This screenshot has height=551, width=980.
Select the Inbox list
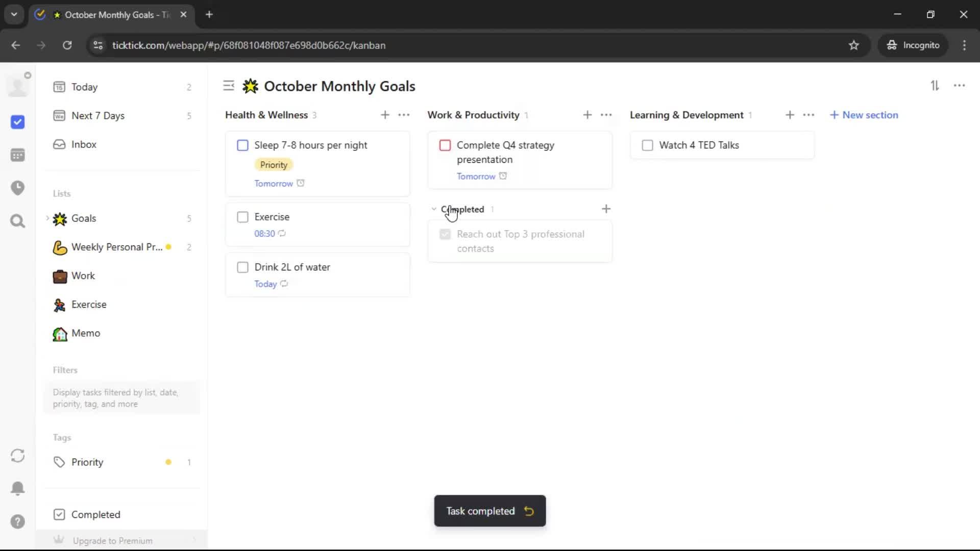coord(84,144)
